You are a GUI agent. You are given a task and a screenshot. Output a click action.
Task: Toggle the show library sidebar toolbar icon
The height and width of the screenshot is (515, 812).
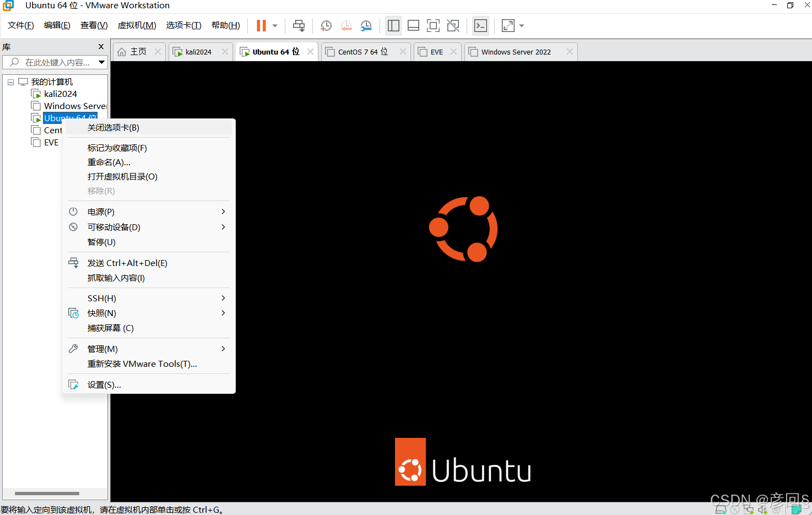click(x=393, y=26)
